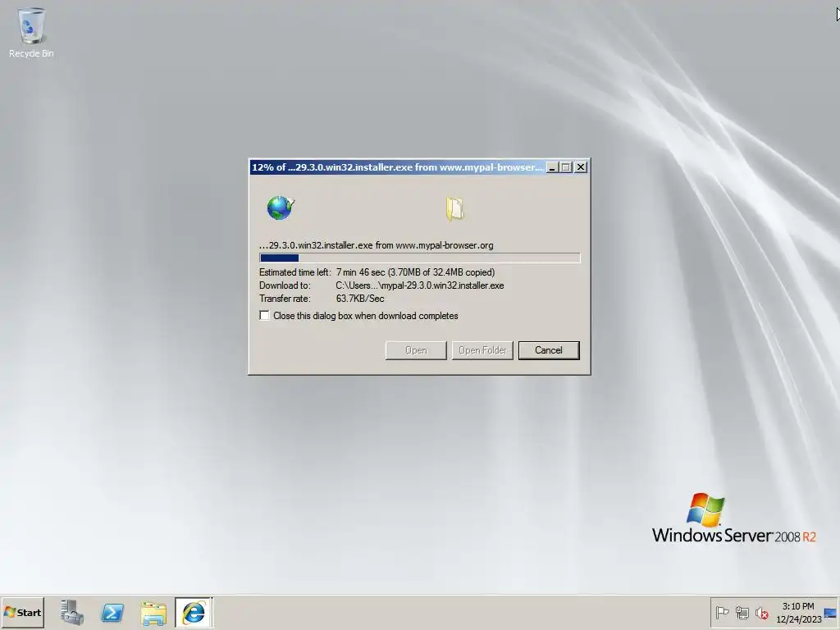Screen dimensions: 840x630
Task: Minimize the download dialog
Action: click(x=552, y=167)
